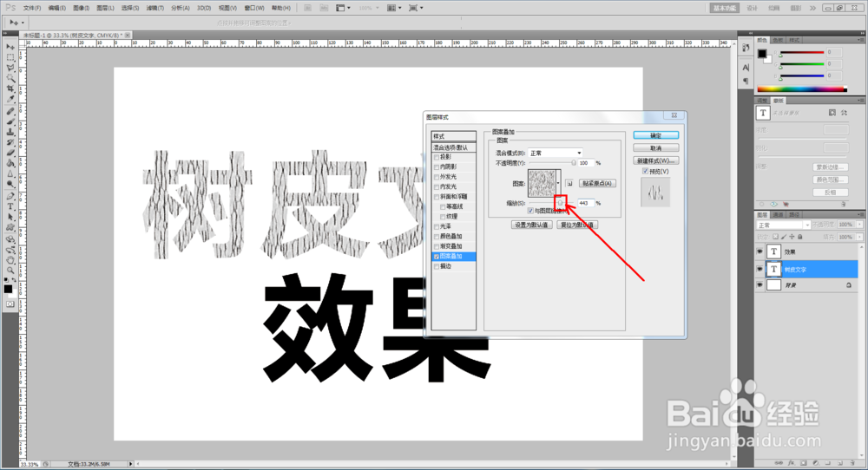Open the Move tool preset picker arrow

click(23, 23)
